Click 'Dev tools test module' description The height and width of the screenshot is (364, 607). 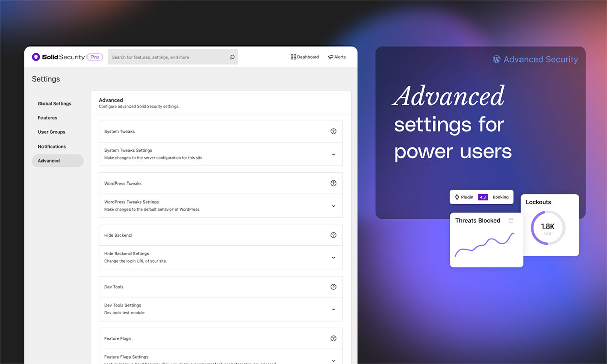click(x=124, y=313)
